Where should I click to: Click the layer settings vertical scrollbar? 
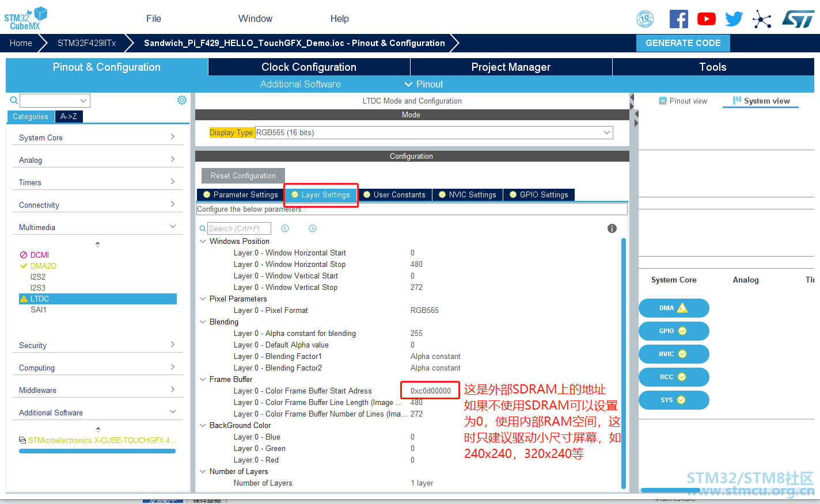tap(624, 362)
